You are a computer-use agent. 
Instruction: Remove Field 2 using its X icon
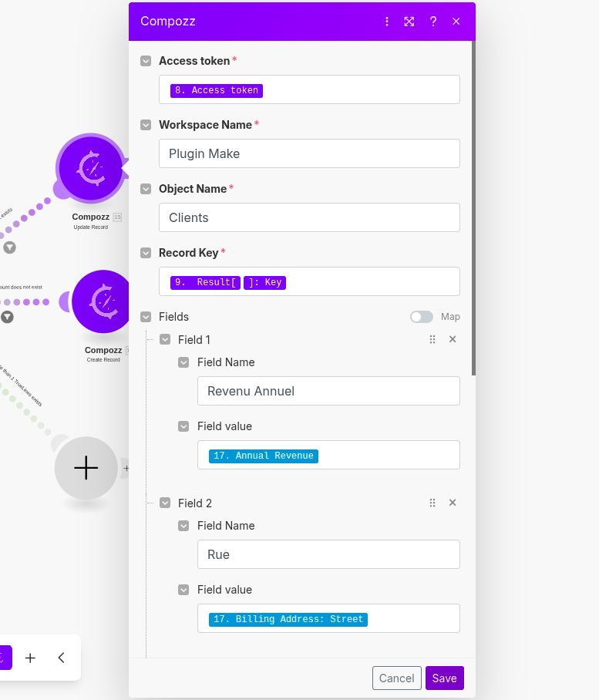click(x=453, y=503)
